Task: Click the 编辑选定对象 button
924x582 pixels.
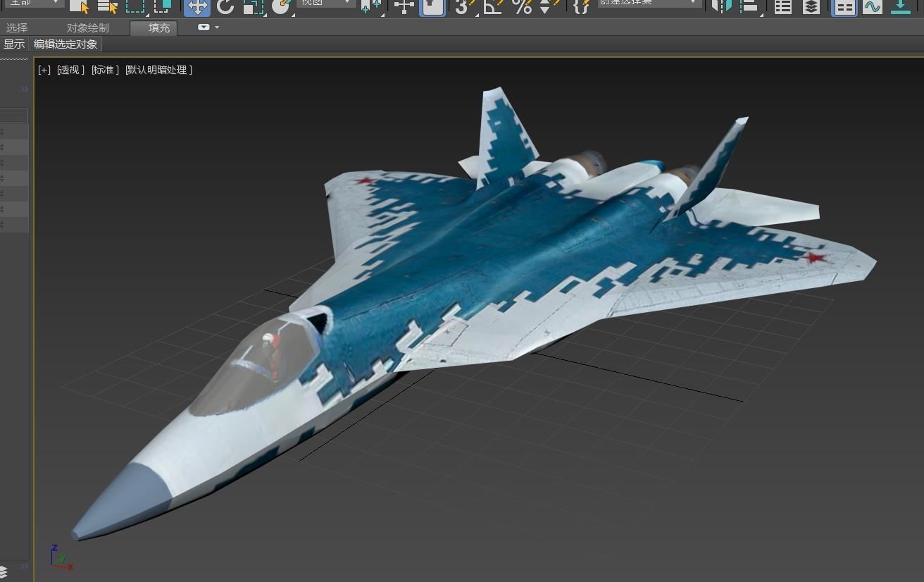Action: click(x=65, y=44)
